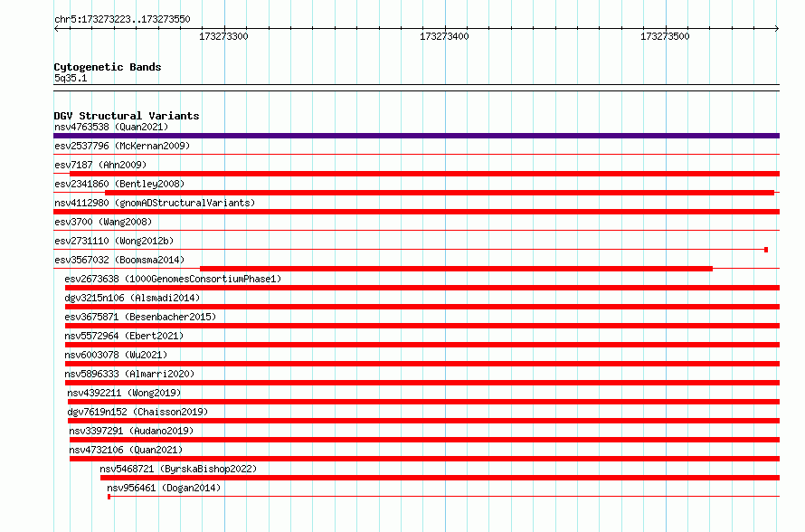This screenshot has height=532, width=805.
Task: Click the red bar under nsv6003078
Action: click(422, 364)
